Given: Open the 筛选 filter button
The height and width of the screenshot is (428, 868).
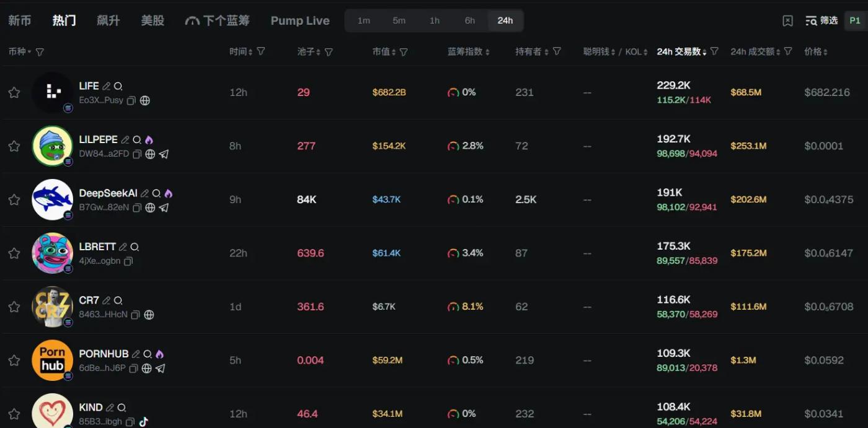Looking at the screenshot, I should tap(821, 20).
